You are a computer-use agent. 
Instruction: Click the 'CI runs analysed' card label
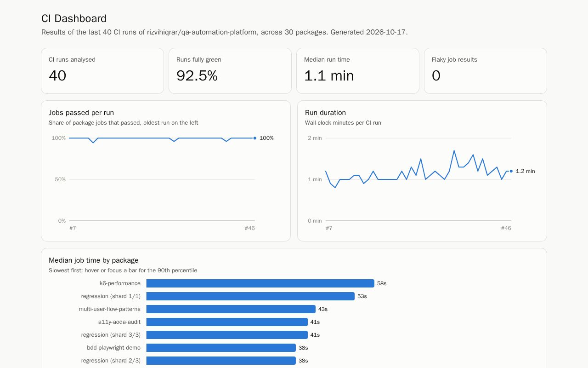pos(72,59)
